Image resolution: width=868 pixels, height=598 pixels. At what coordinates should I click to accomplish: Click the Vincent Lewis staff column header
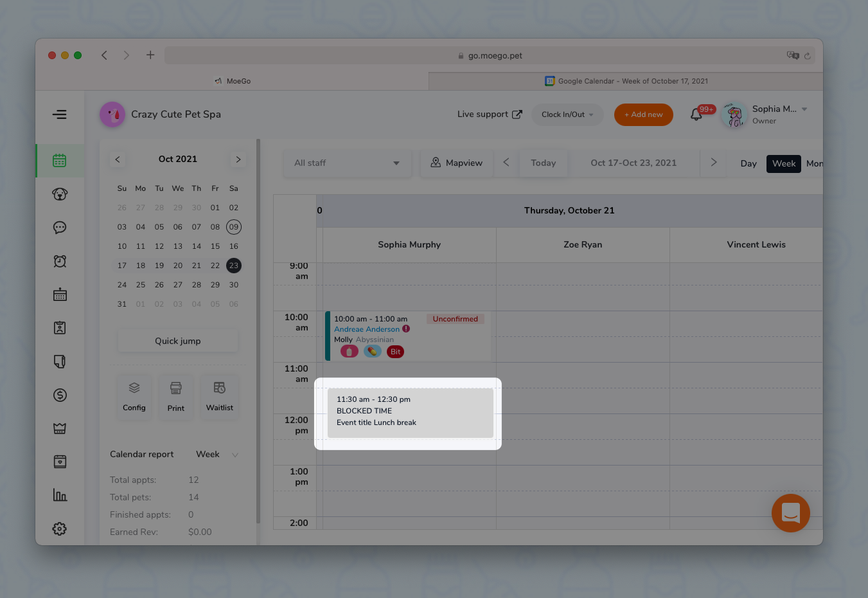click(x=756, y=244)
